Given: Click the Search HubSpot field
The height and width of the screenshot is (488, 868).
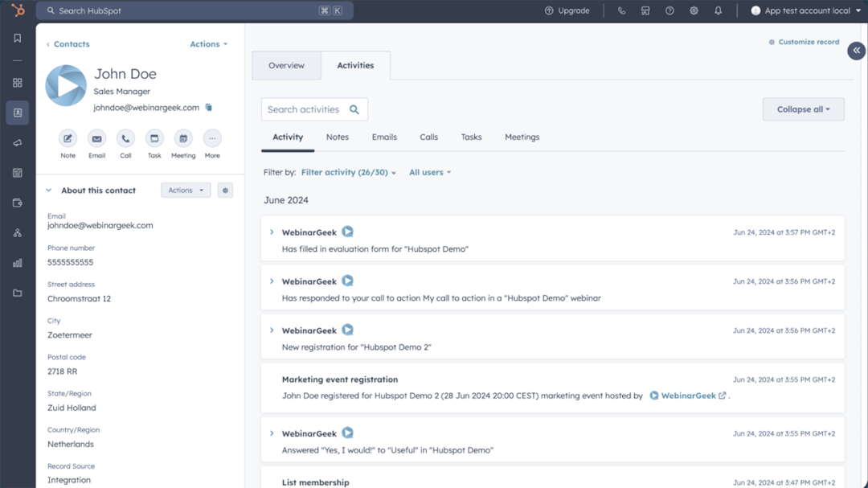Looking at the screenshot, I should pyautogui.click(x=194, y=10).
